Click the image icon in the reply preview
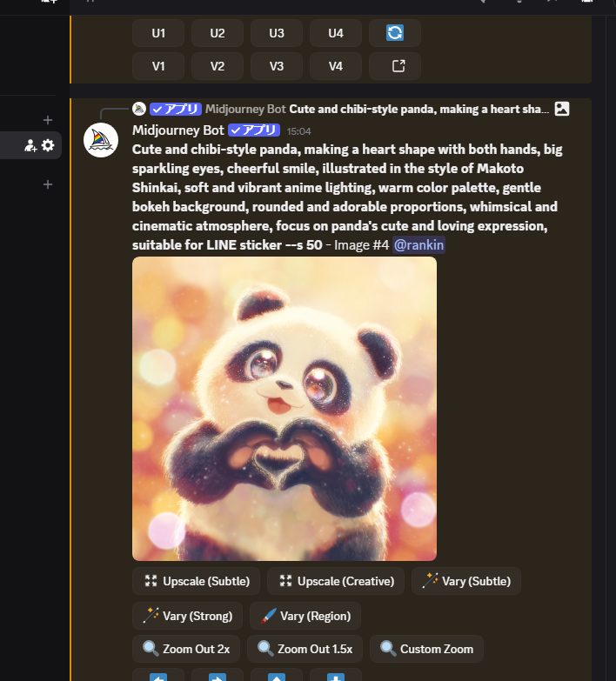Screen dimensions: 616x681 click(562, 109)
